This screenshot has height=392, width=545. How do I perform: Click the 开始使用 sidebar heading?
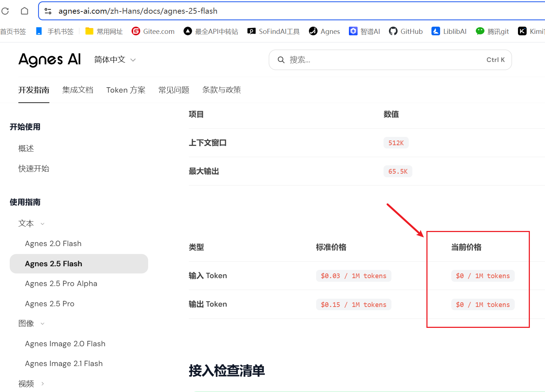pos(25,127)
